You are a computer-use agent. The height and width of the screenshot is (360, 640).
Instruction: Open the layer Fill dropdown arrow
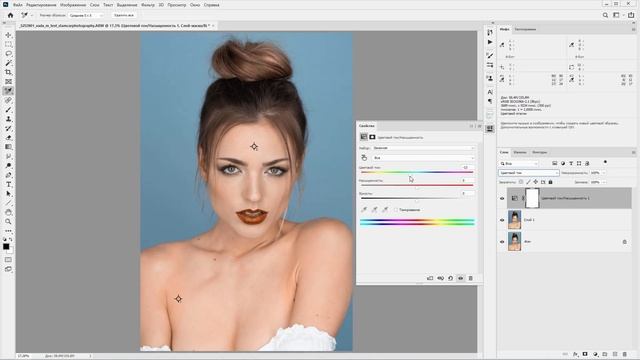coord(604,182)
